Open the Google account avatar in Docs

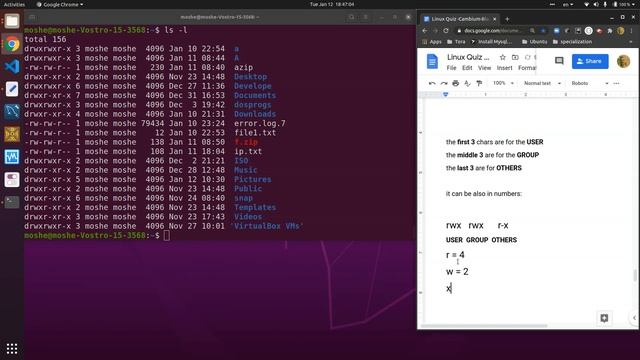point(623,61)
